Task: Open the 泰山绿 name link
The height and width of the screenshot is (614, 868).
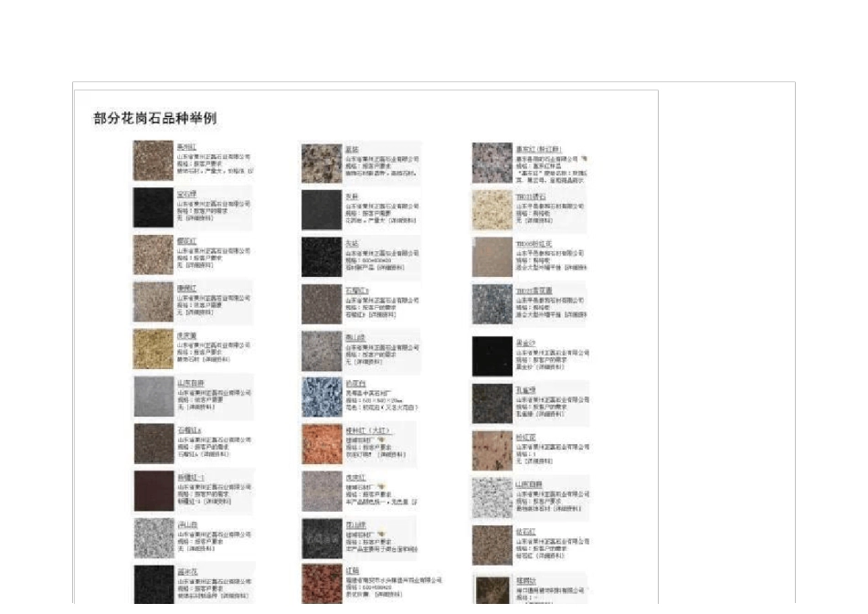Action: pos(355,337)
